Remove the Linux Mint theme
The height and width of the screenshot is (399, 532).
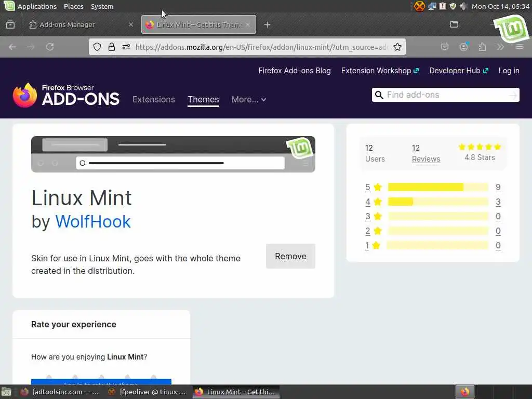(290, 256)
